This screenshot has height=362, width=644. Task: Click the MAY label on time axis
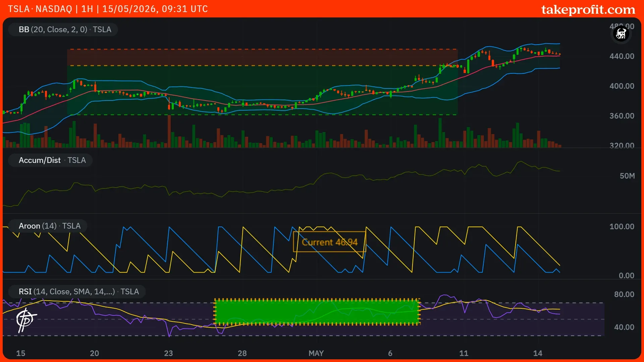point(316,353)
